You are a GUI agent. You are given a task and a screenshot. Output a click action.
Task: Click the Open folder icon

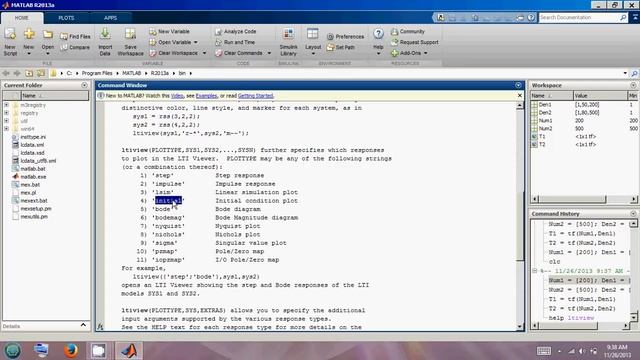click(48, 35)
